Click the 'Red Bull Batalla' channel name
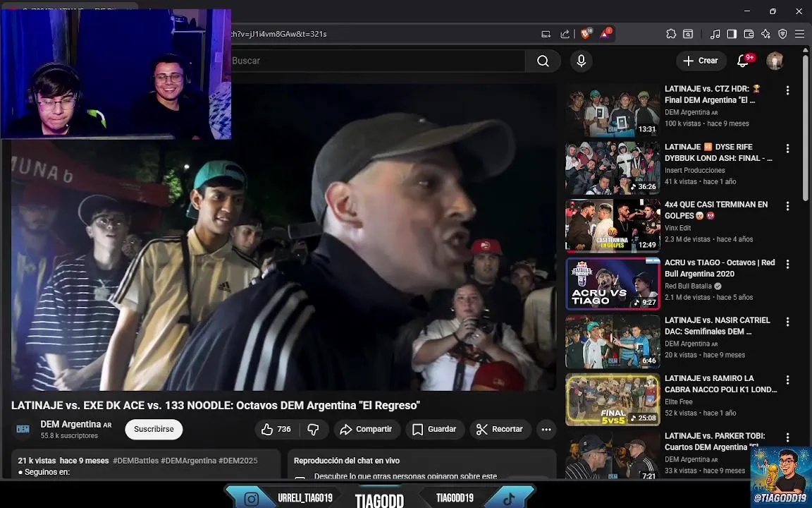This screenshot has width=812, height=508. click(x=688, y=286)
